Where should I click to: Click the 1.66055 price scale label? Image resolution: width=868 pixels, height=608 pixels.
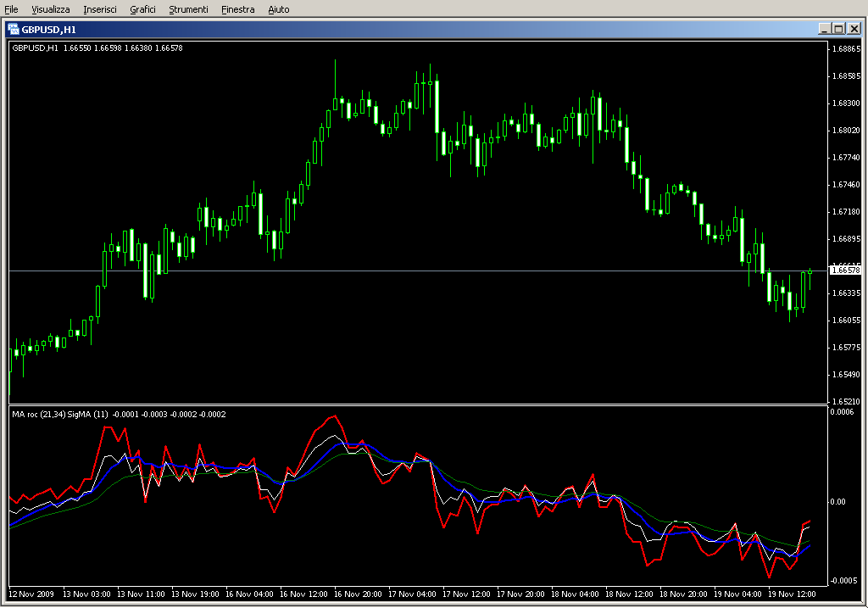click(847, 320)
